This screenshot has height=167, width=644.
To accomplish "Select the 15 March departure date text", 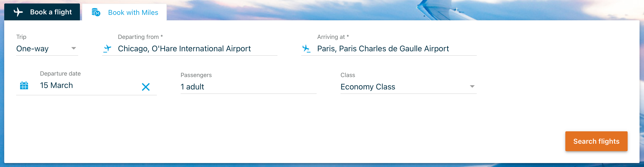I will [x=57, y=85].
